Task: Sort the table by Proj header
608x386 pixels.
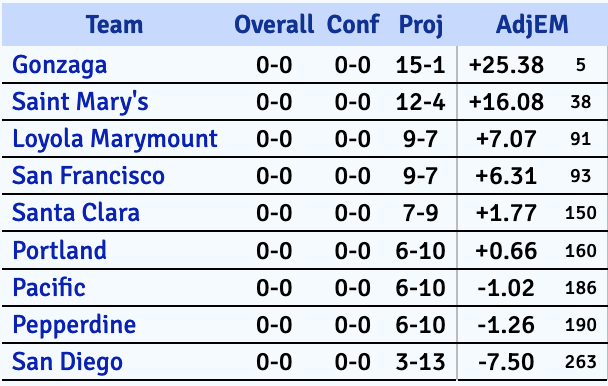Action: [x=421, y=25]
